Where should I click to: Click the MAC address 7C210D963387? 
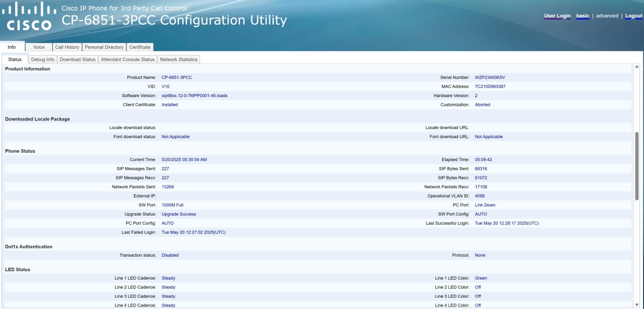(x=490, y=87)
